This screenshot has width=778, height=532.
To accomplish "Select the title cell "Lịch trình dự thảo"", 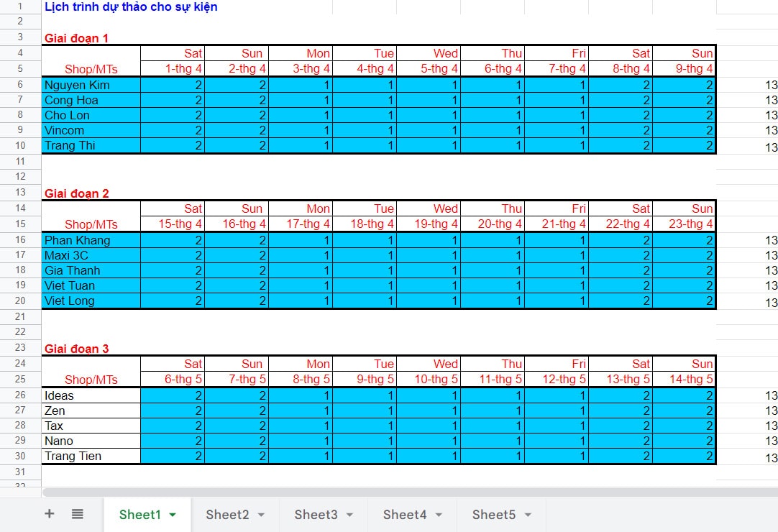I will [x=131, y=7].
